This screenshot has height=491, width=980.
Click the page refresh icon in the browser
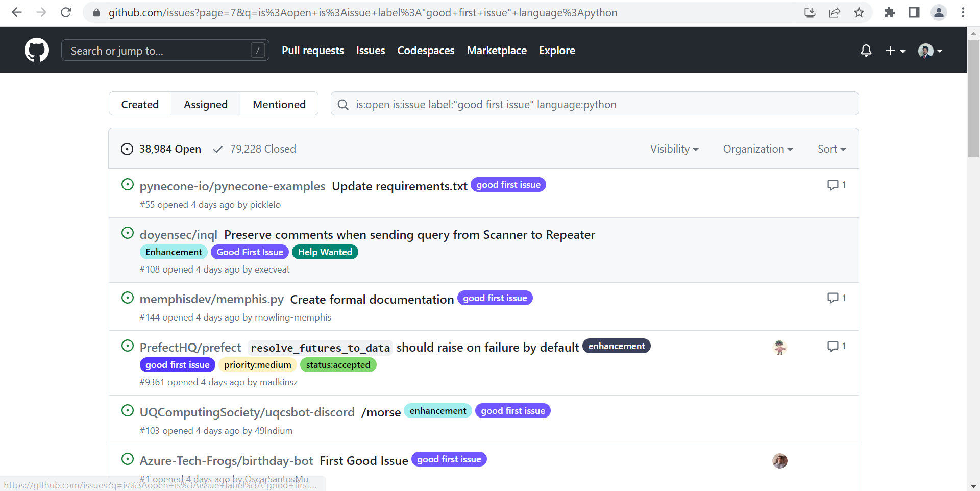coord(66,12)
